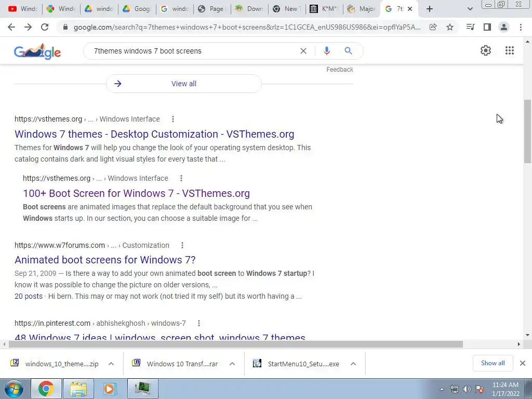Open the media control icon in toolbar
Image resolution: width=532 pixels, height=399 pixels.
[470, 27]
